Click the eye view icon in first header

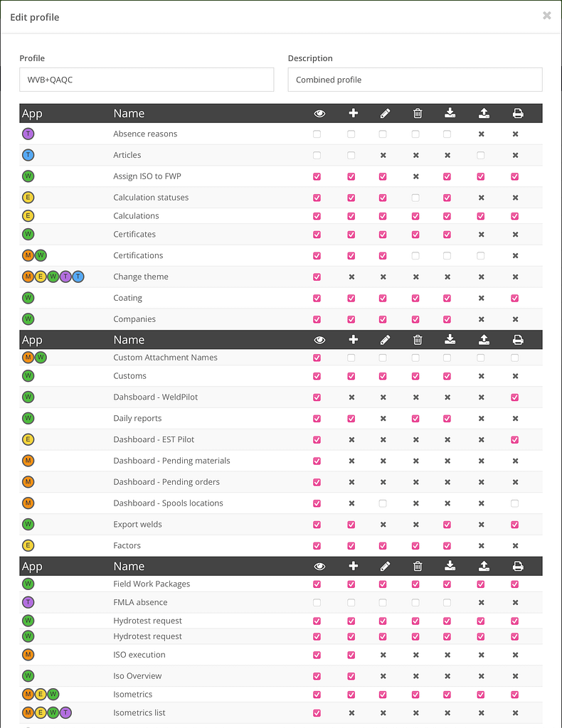tap(319, 113)
